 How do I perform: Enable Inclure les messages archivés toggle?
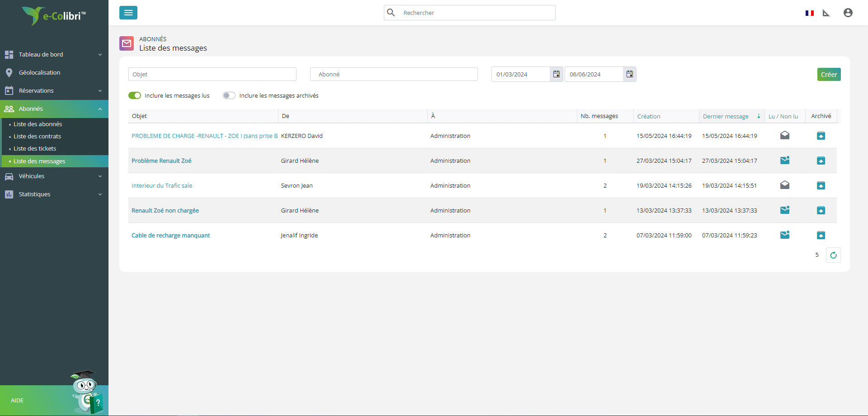click(229, 95)
